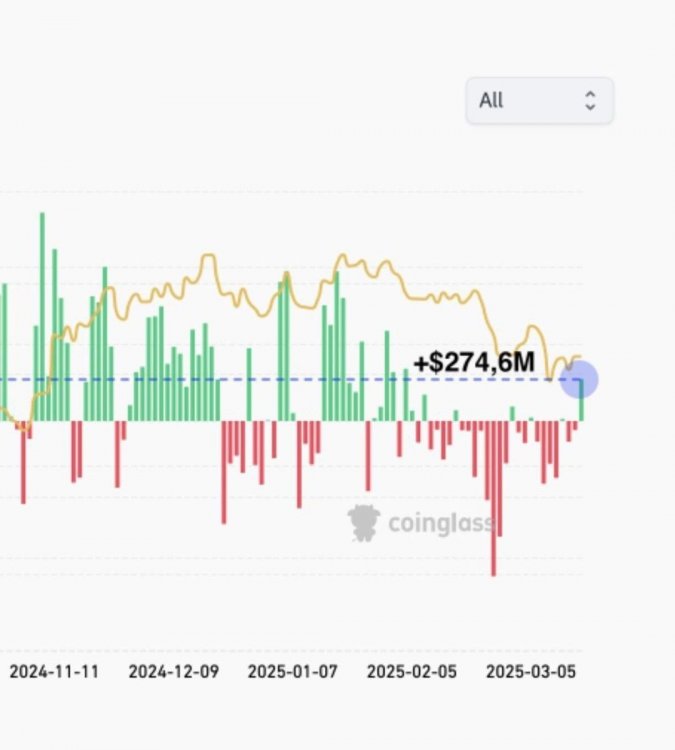Click the blue circle marker at the chart's right end
675x750 pixels.
point(578,380)
